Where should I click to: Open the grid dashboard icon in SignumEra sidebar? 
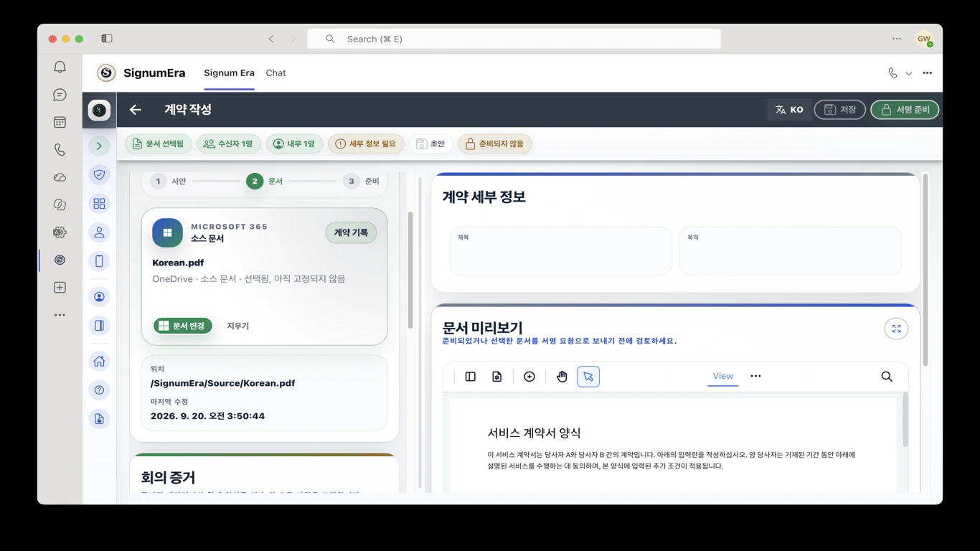[99, 204]
